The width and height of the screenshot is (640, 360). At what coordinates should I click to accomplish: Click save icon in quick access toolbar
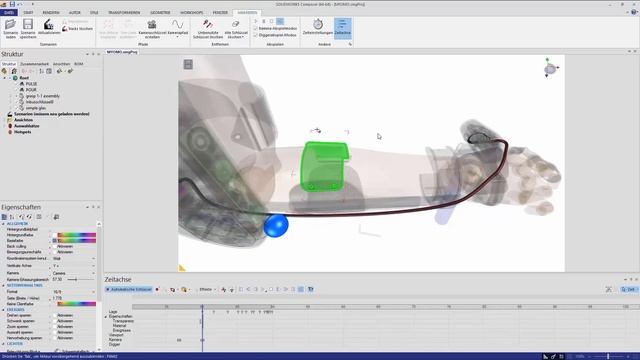coord(12,4)
